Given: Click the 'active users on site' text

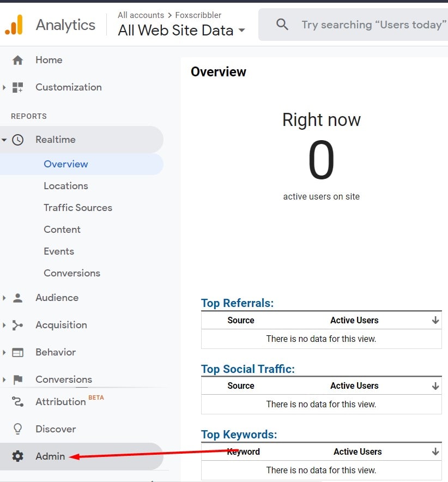Looking at the screenshot, I should click(x=322, y=196).
